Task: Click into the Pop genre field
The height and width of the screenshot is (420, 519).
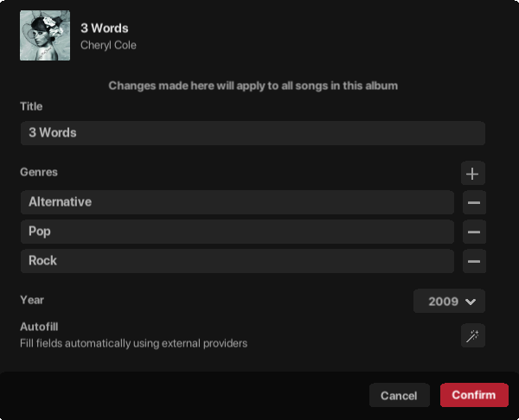Action: (236, 232)
